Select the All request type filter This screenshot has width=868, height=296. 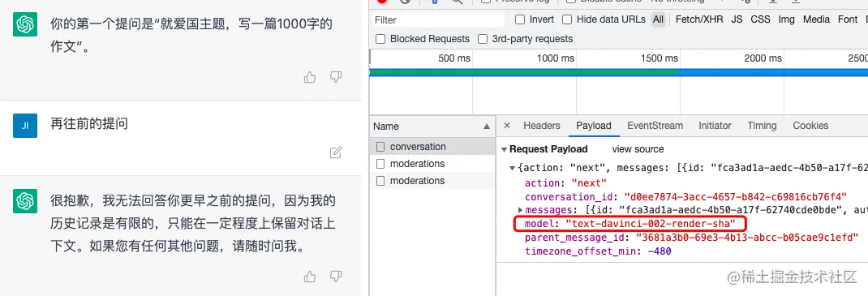click(x=658, y=19)
